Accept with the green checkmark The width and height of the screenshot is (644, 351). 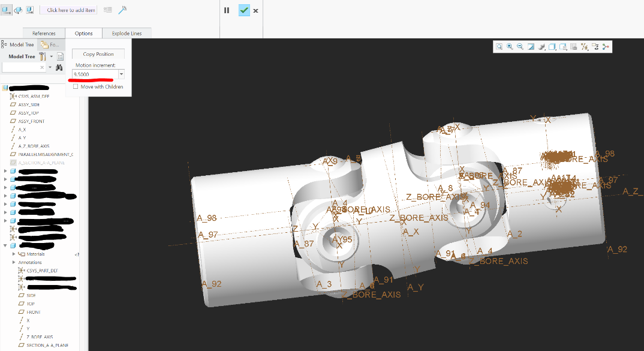click(x=243, y=10)
